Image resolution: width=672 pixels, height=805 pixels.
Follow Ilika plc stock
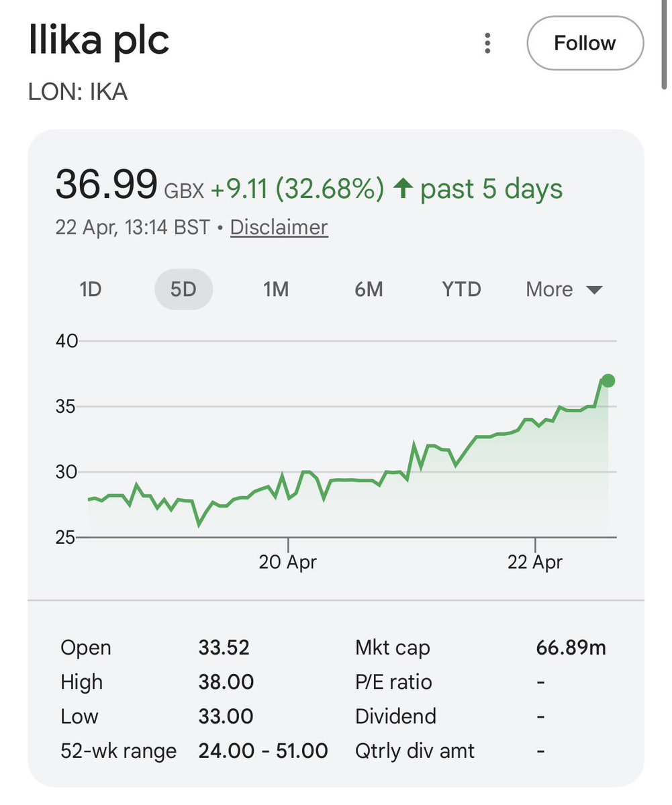pos(585,43)
